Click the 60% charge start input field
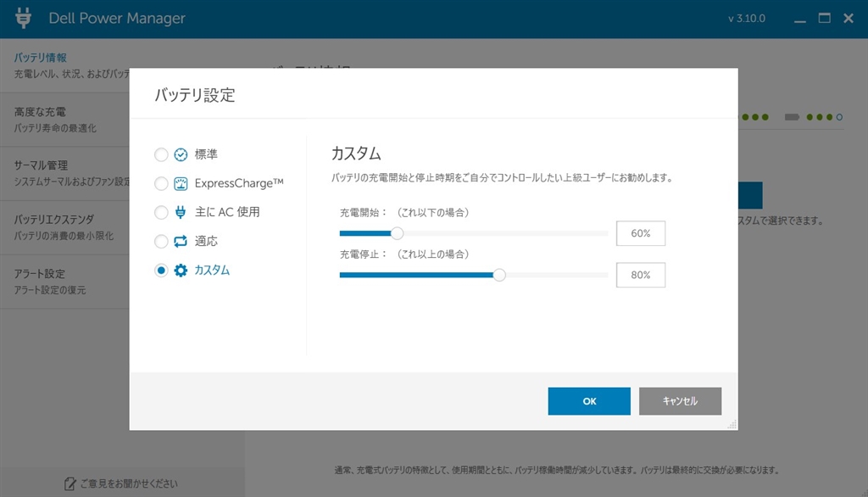Viewport: 868px width, 497px height. click(640, 233)
